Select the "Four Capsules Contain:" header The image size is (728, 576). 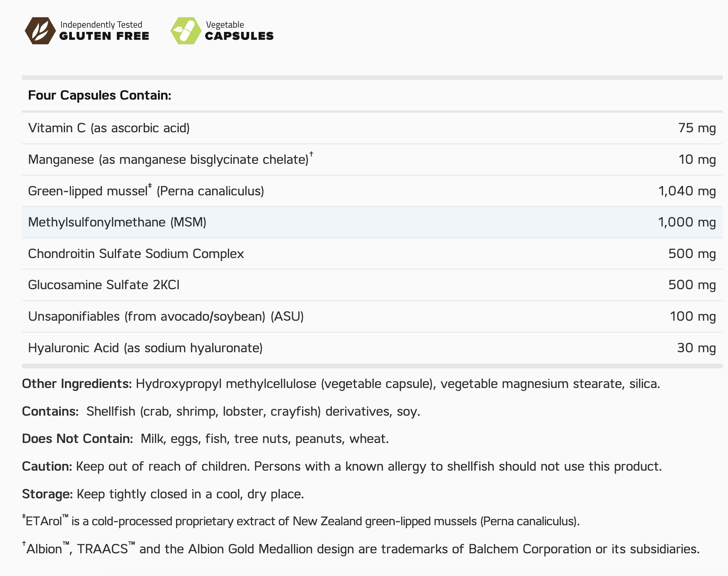pos(100,95)
